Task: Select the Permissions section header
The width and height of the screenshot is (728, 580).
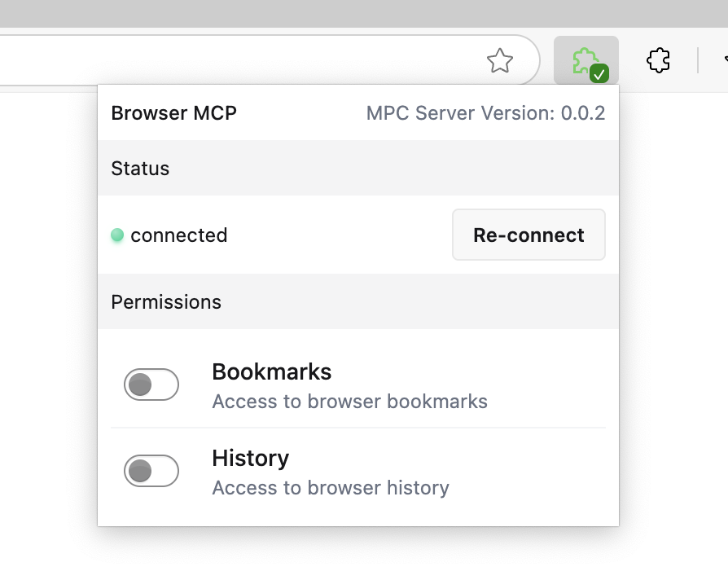Action: tap(166, 302)
